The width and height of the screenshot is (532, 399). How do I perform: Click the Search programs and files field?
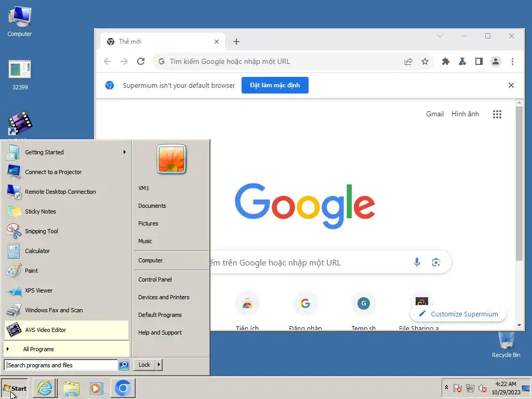(x=61, y=365)
